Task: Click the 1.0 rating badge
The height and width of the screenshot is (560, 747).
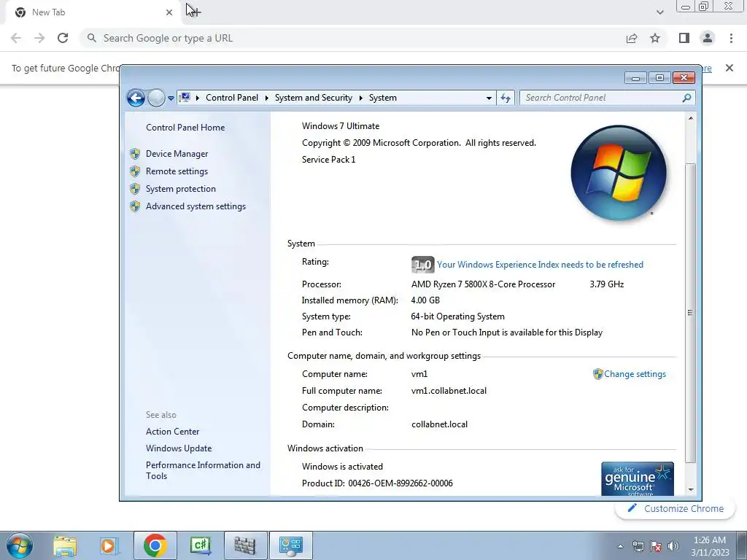Action: point(422,265)
